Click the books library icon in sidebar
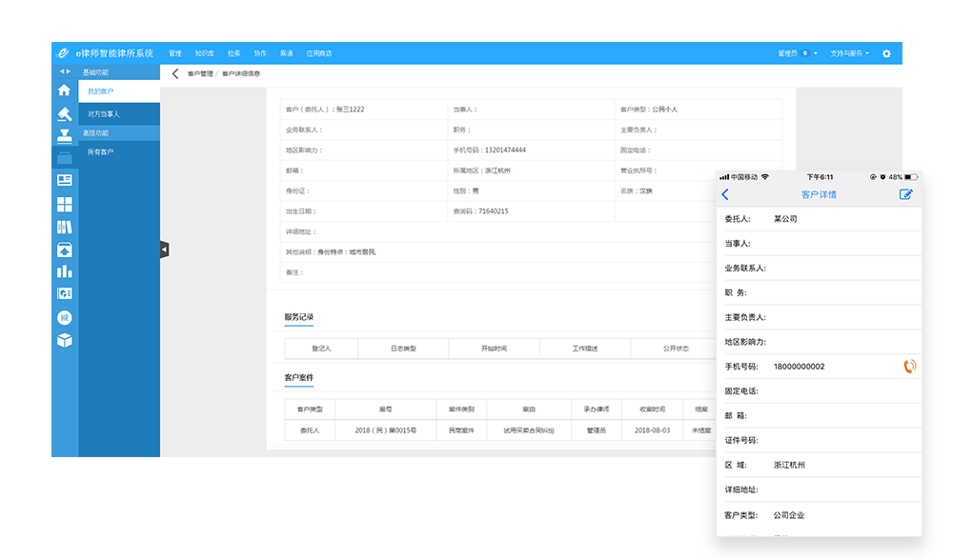This screenshot has width=953, height=560. tap(64, 227)
